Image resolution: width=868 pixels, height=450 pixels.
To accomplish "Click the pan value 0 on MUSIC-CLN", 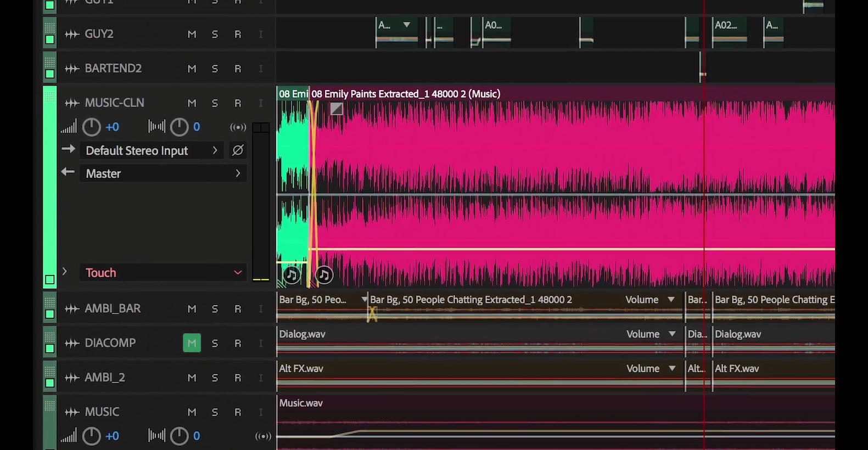I will pyautogui.click(x=197, y=127).
